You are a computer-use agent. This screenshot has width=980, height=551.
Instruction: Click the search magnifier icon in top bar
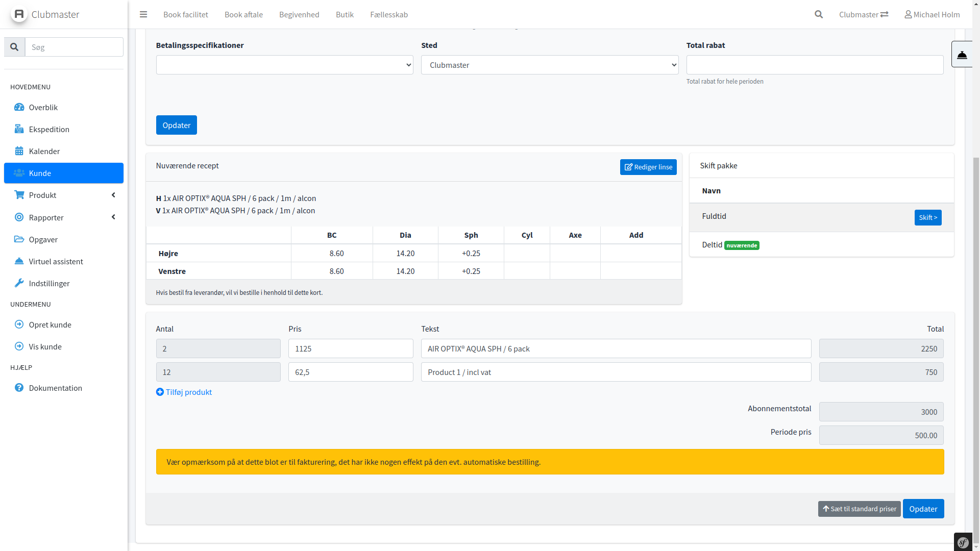819,14
